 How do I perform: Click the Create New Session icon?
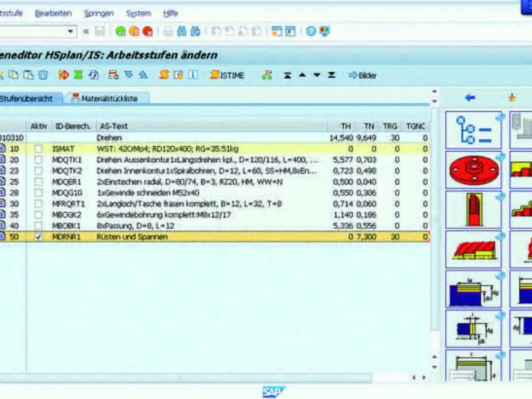click(277, 31)
